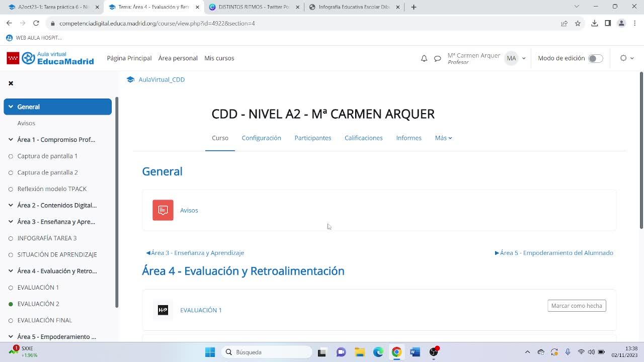Open the EVALUACIÓN 1 activity link

(x=201, y=310)
